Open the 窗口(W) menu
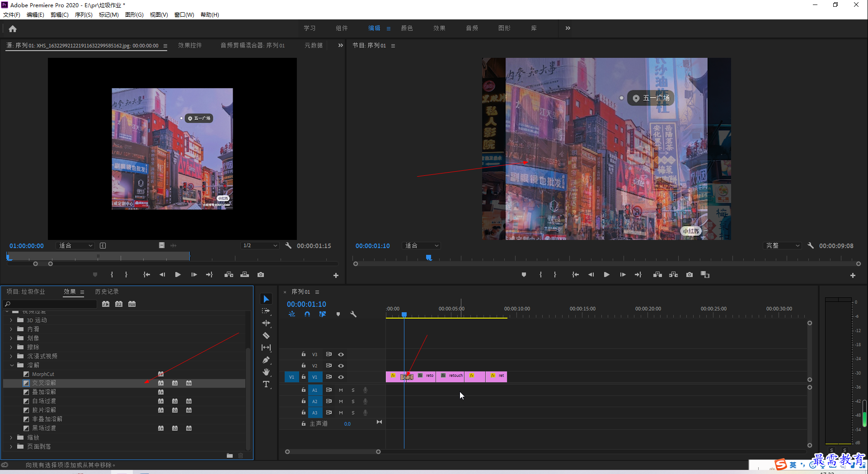The height and width of the screenshot is (474, 868). pos(184,14)
